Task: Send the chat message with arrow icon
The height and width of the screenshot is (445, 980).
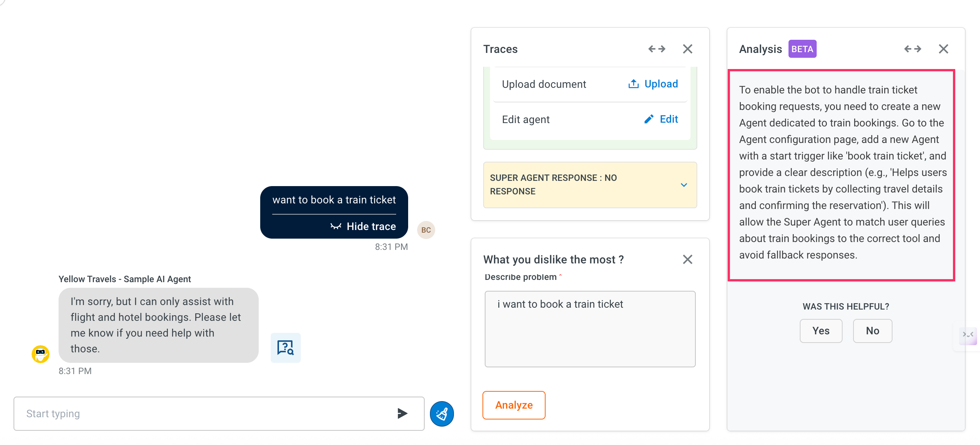Action: click(402, 413)
